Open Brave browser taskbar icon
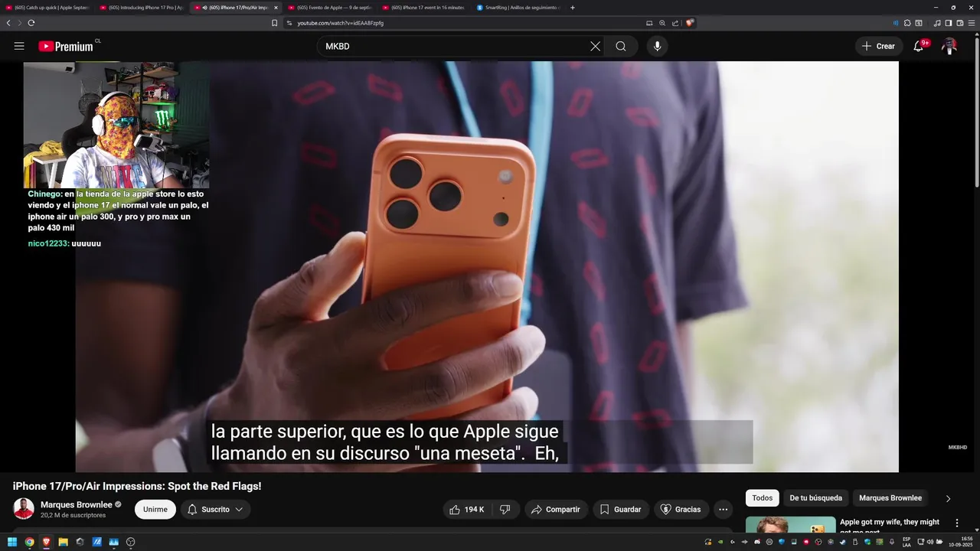 [46, 542]
